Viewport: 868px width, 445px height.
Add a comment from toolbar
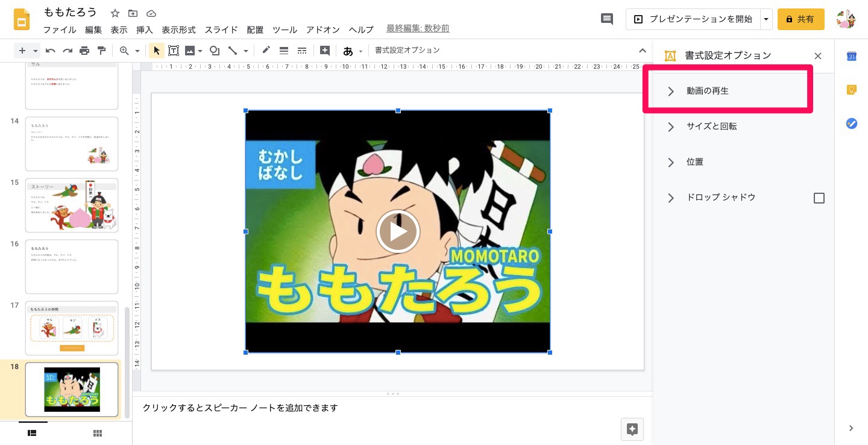(325, 51)
